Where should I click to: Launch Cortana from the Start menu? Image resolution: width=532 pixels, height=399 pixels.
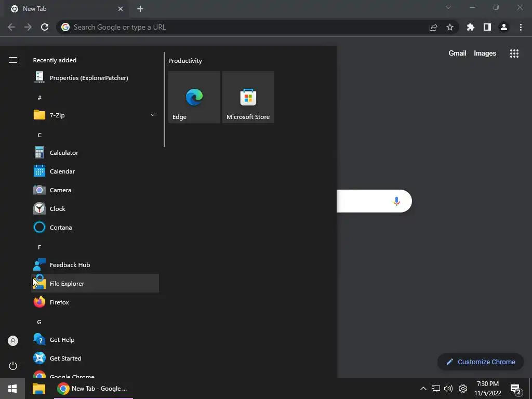point(95,228)
